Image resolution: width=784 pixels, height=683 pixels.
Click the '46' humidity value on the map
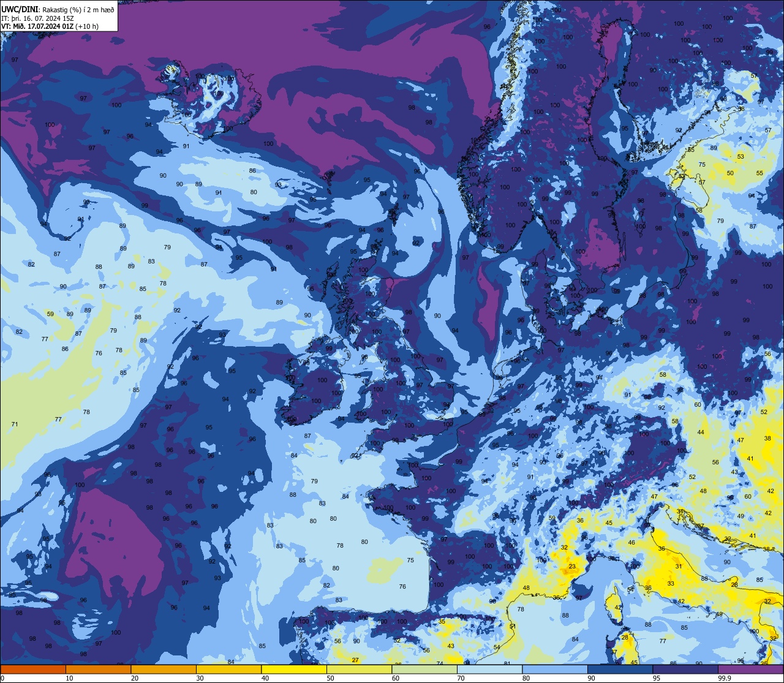631,543
